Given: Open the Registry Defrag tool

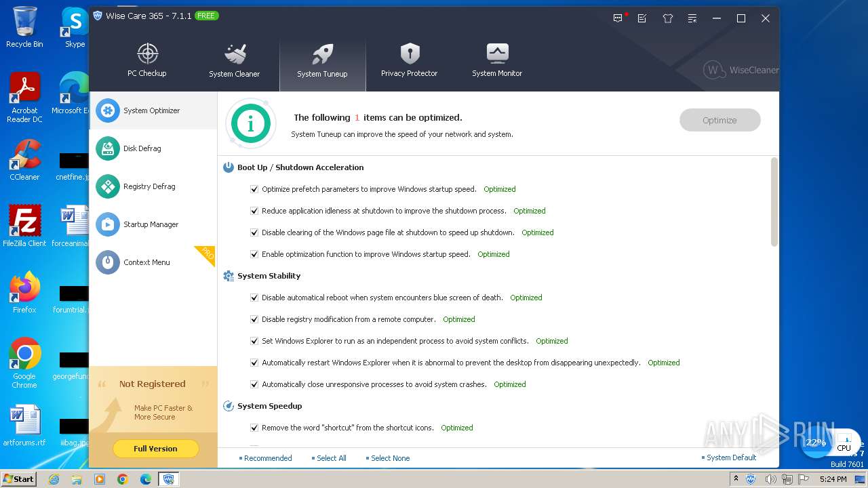Looking at the screenshot, I should tap(153, 186).
